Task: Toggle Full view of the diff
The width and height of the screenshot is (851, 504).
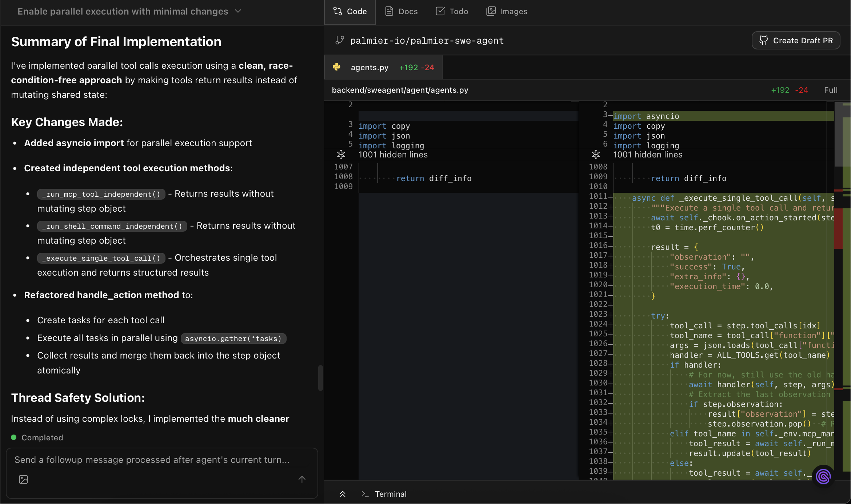Action: pyautogui.click(x=831, y=90)
